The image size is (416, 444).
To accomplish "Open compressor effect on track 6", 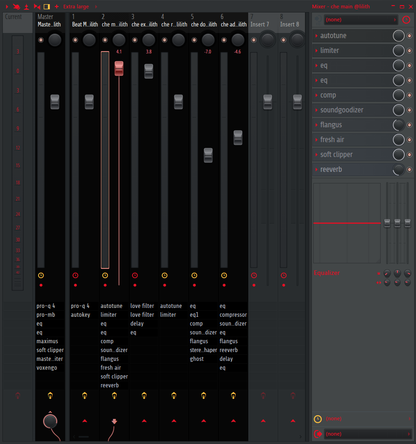I will pos(233,315).
